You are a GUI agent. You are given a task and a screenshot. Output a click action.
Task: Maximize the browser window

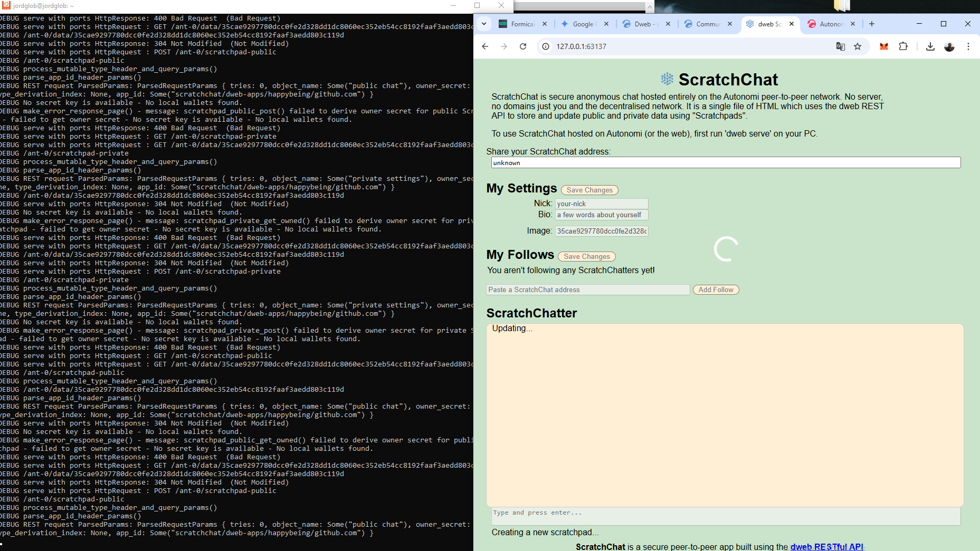point(944,24)
